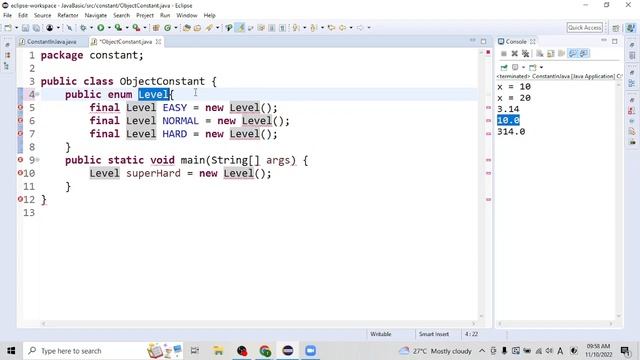Close the ObjectConstant.java tab
Viewport: 640px width, 360px height.
[x=158, y=42]
